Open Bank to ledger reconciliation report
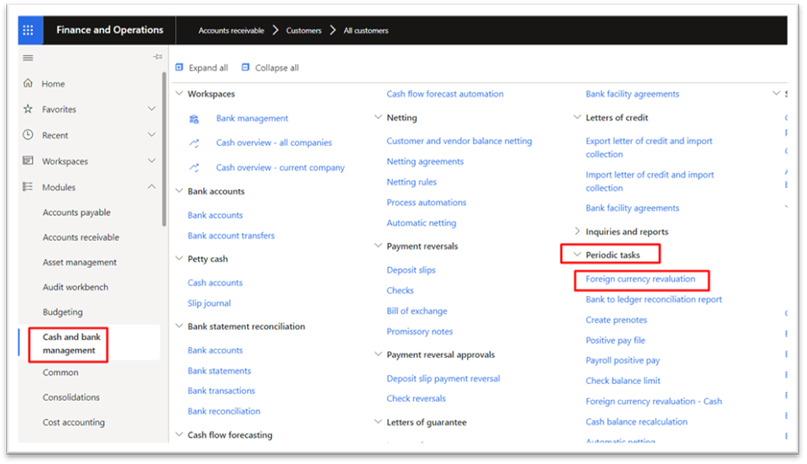This screenshot has width=807, height=464. [x=654, y=299]
